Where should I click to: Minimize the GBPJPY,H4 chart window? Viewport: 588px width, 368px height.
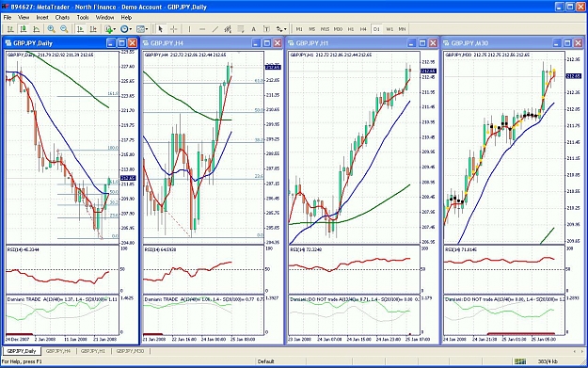click(x=256, y=43)
